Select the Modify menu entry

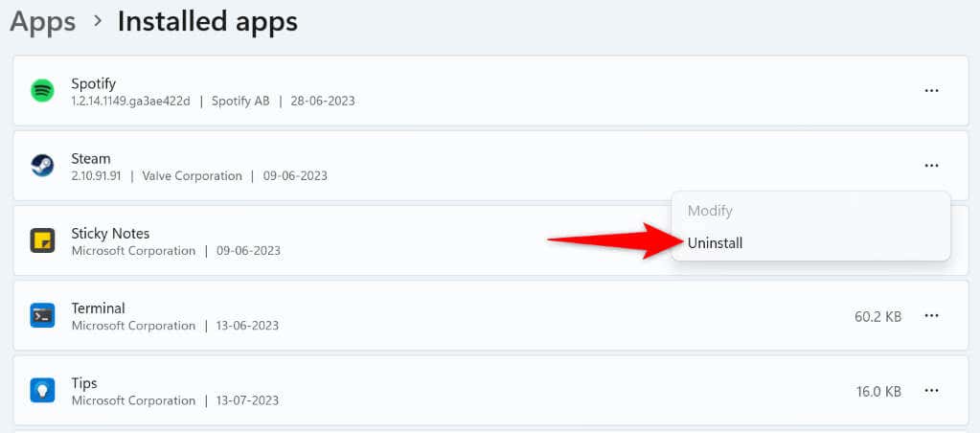point(710,211)
